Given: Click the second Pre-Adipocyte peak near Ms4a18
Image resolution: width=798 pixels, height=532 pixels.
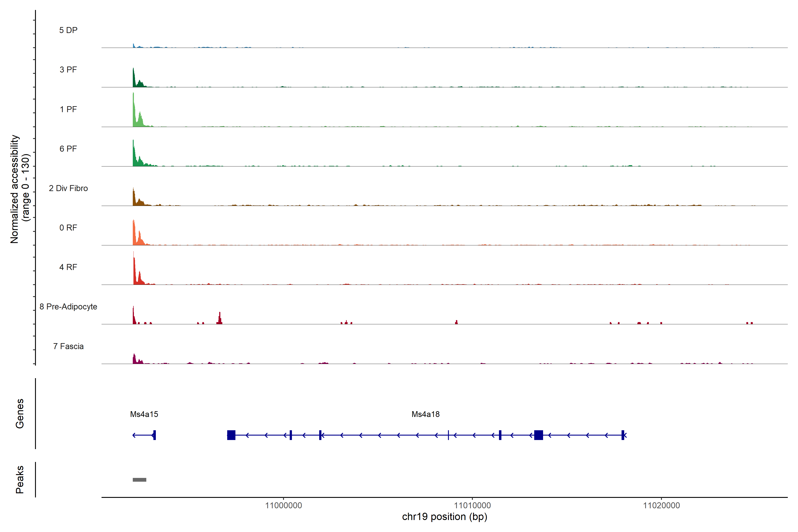Looking at the screenshot, I should point(219,319).
